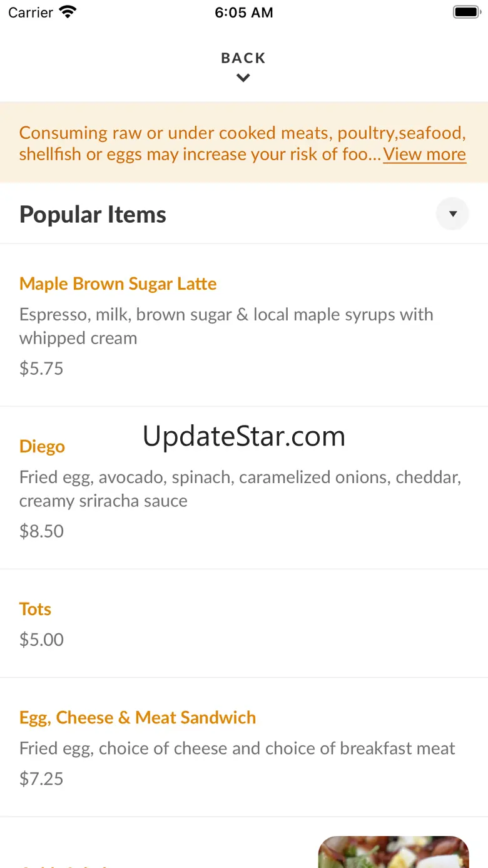This screenshot has width=488, height=868.
Task: Tap the Wi-Fi status icon
Action: tap(67, 12)
